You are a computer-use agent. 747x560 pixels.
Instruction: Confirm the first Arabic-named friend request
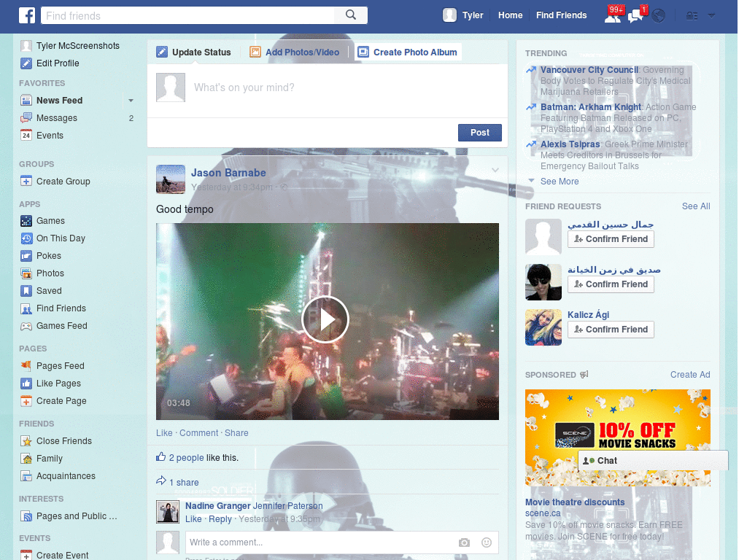pyautogui.click(x=611, y=239)
